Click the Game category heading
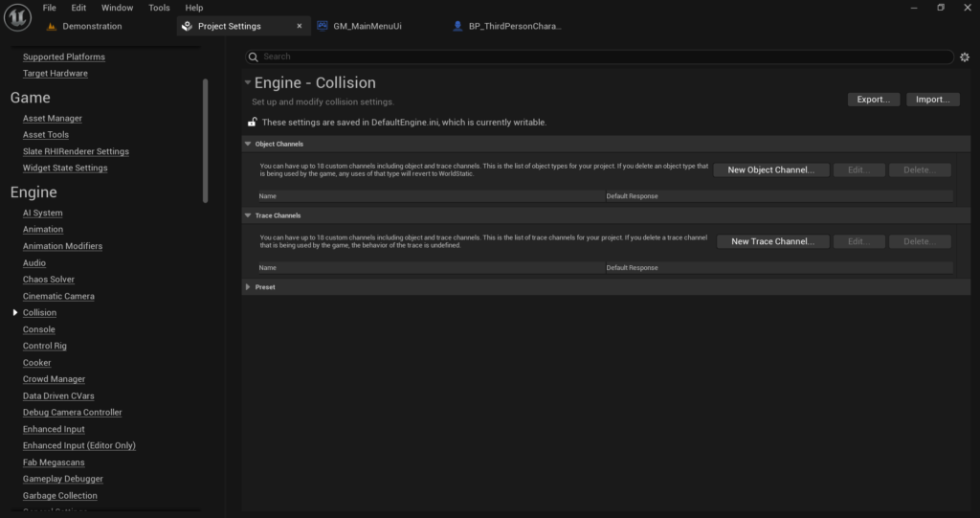Viewport: 980px width, 518px height. [30, 98]
